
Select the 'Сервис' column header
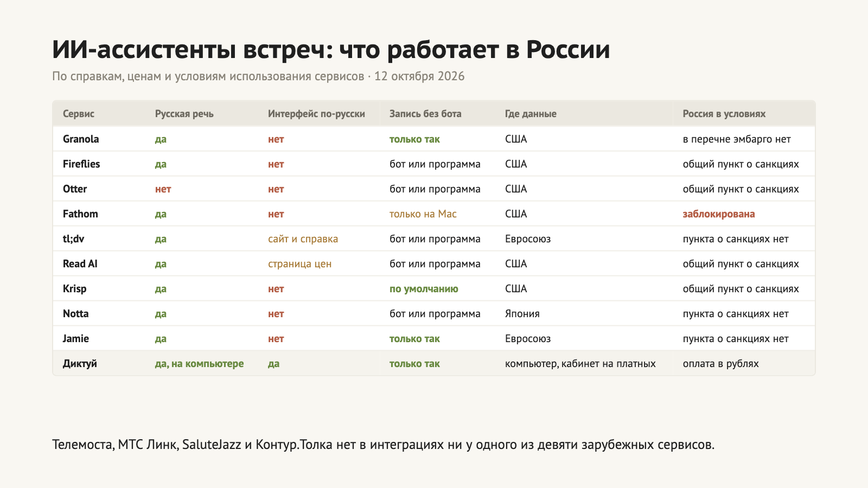point(79,114)
